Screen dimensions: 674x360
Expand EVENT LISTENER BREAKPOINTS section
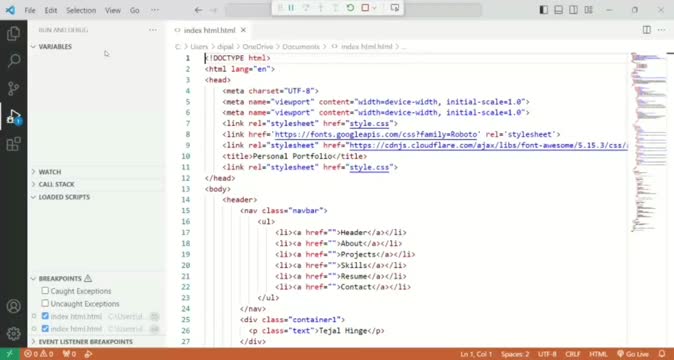pos(85,342)
